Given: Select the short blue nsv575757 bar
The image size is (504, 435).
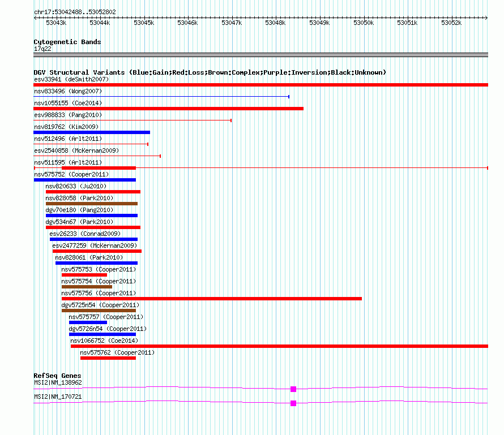Looking at the screenshot, I should coord(88,322).
